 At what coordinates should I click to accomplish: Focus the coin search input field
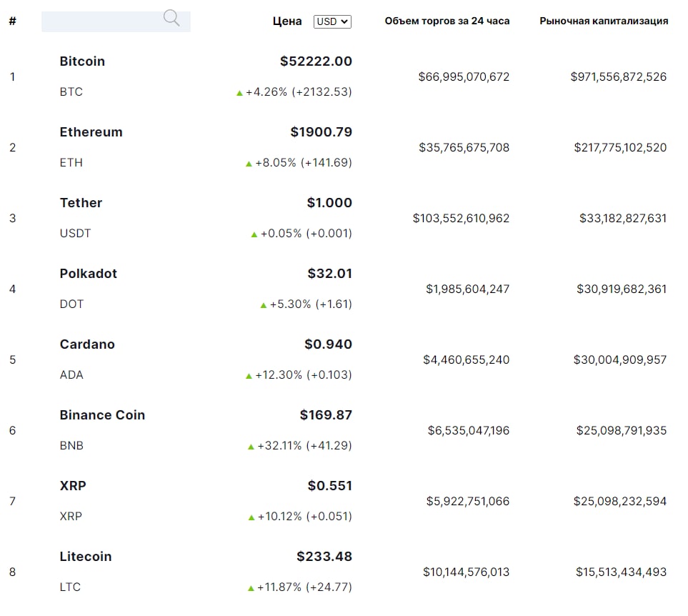pos(116,21)
